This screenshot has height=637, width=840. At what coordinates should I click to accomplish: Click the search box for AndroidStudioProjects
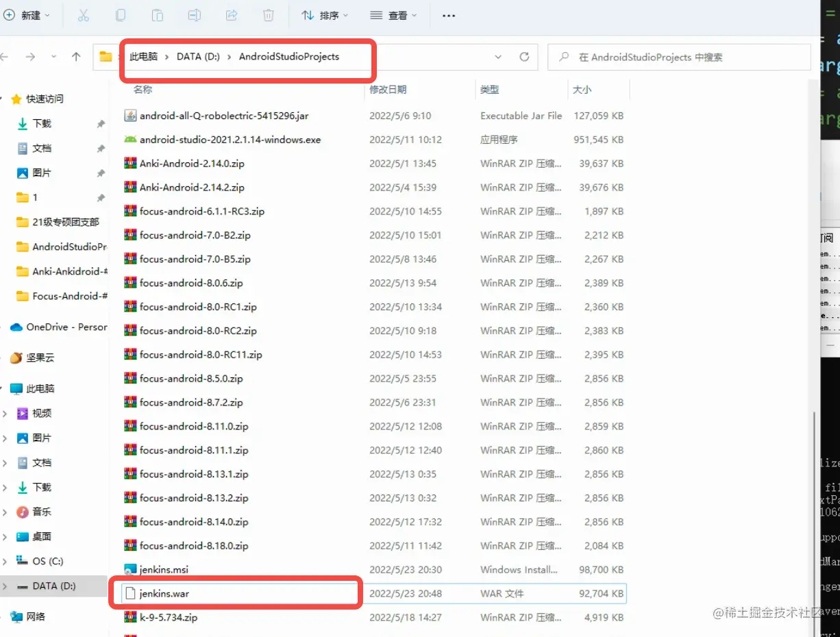tap(679, 58)
